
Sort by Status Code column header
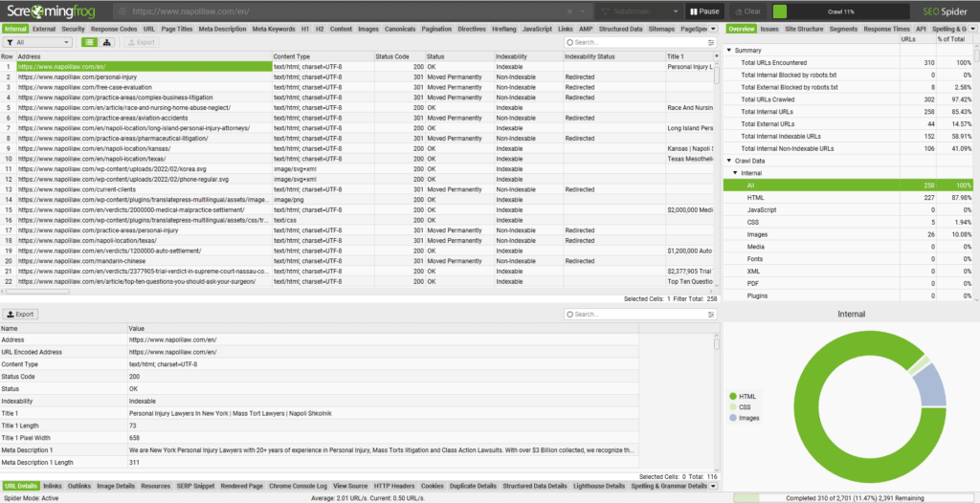(x=399, y=56)
